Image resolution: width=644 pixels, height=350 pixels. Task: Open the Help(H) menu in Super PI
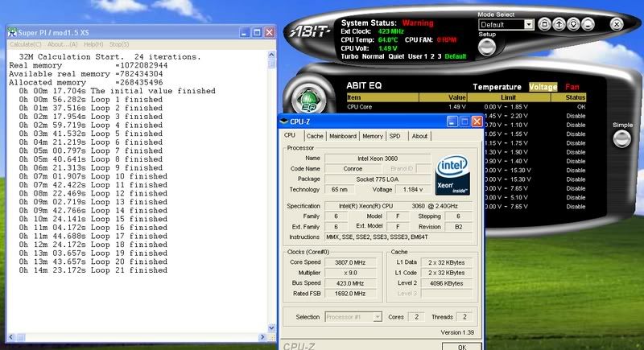93,44
